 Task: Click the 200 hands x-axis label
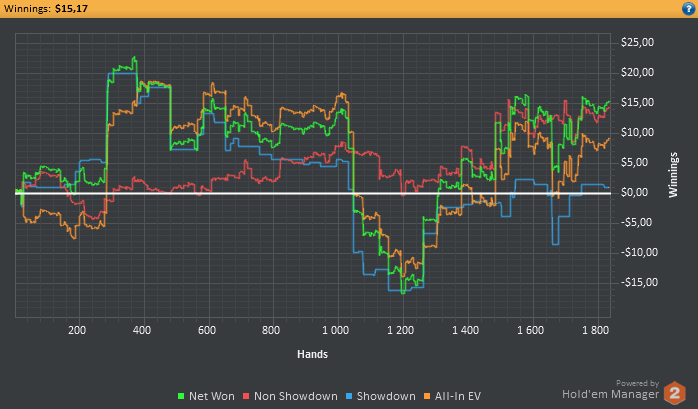[77, 330]
